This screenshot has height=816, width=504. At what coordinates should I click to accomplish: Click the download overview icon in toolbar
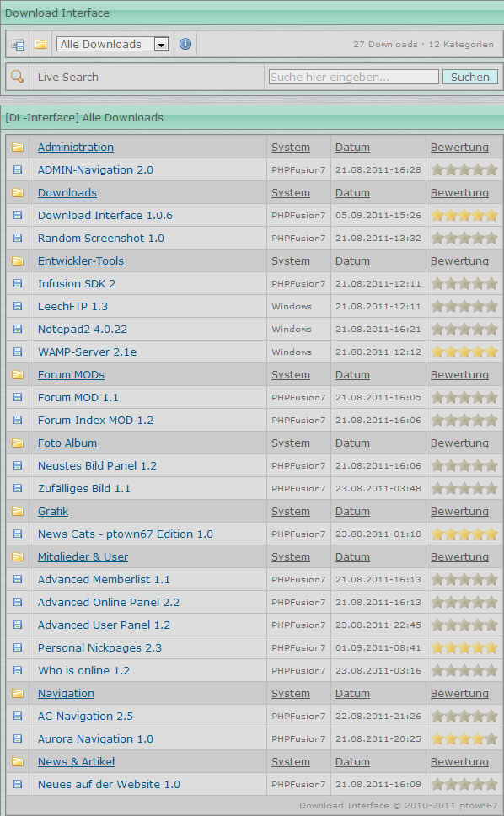(x=18, y=45)
